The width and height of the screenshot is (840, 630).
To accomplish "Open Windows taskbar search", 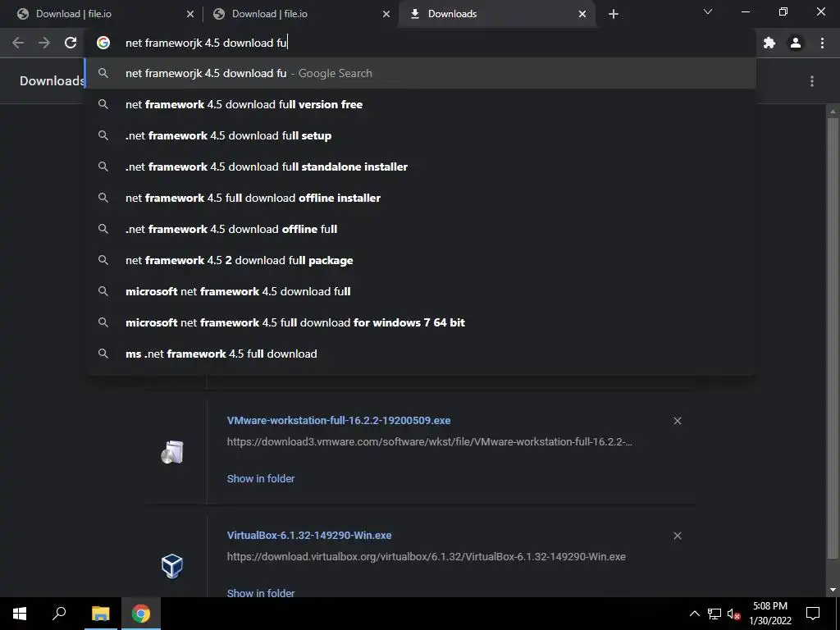I will pyautogui.click(x=59, y=614).
